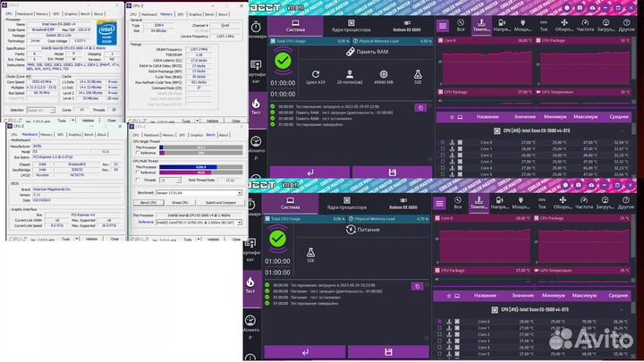644x362 pixels.
Task: Click Validate in CPU-Z CPU window
Action: click(88, 121)
